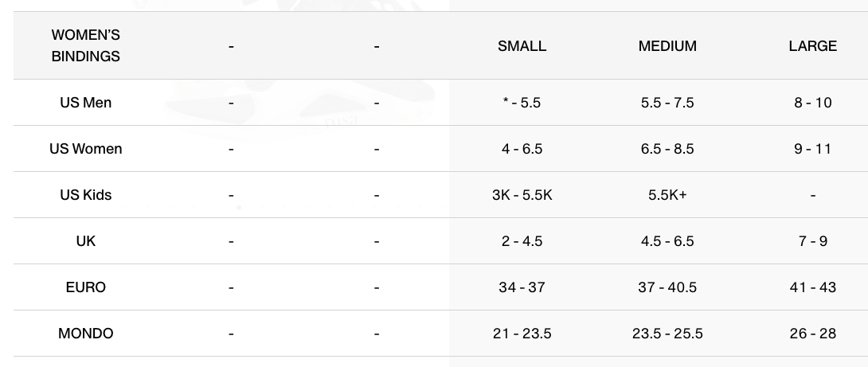Select the US Kids medium 5.5K+ cell
This screenshot has height=367, width=868.
click(667, 195)
